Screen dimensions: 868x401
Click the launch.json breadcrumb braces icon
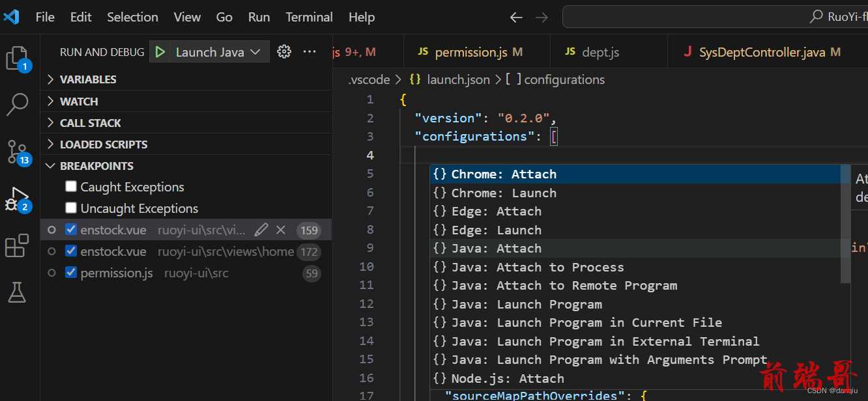(415, 80)
